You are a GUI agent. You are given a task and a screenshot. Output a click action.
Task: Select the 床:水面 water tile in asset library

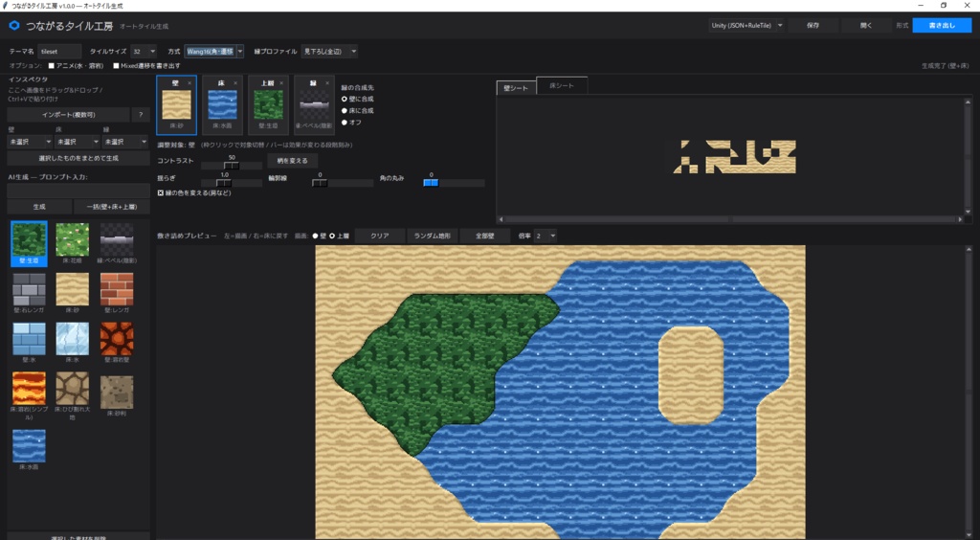(x=29, y=450)
